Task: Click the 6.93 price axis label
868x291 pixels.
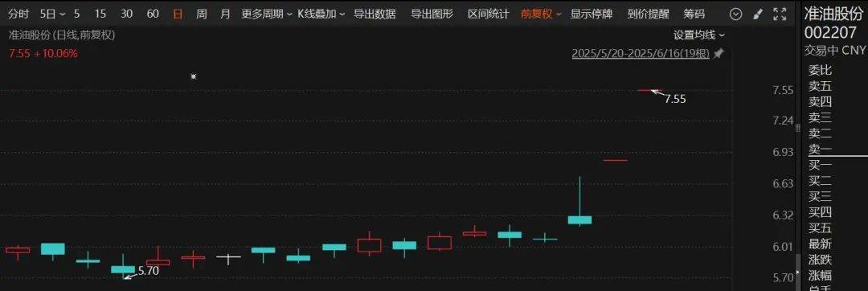Action: pos(783,152)
